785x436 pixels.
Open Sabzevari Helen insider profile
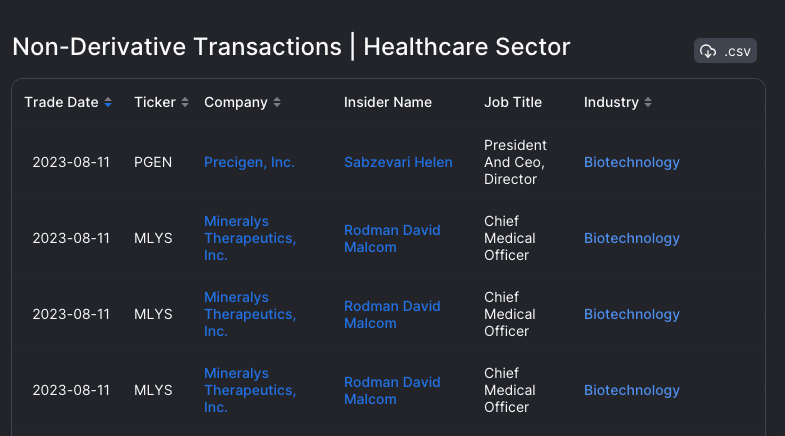coord(398,162)
